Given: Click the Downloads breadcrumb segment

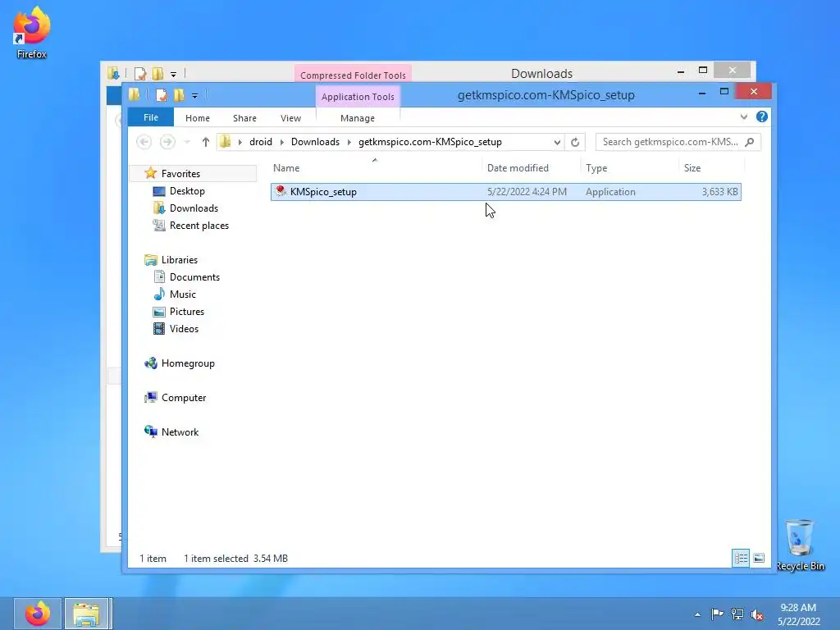Looking at the screenshot, I should tap(315, 142).
